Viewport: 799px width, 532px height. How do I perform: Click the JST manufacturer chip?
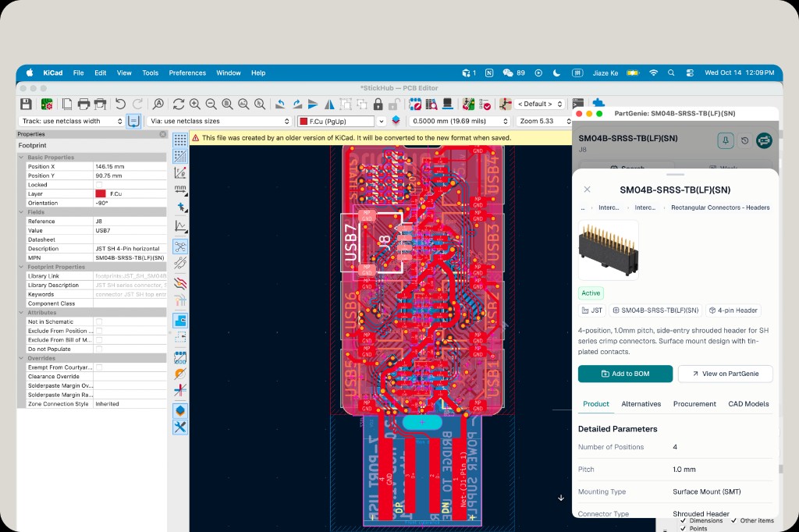pos(591,310)
